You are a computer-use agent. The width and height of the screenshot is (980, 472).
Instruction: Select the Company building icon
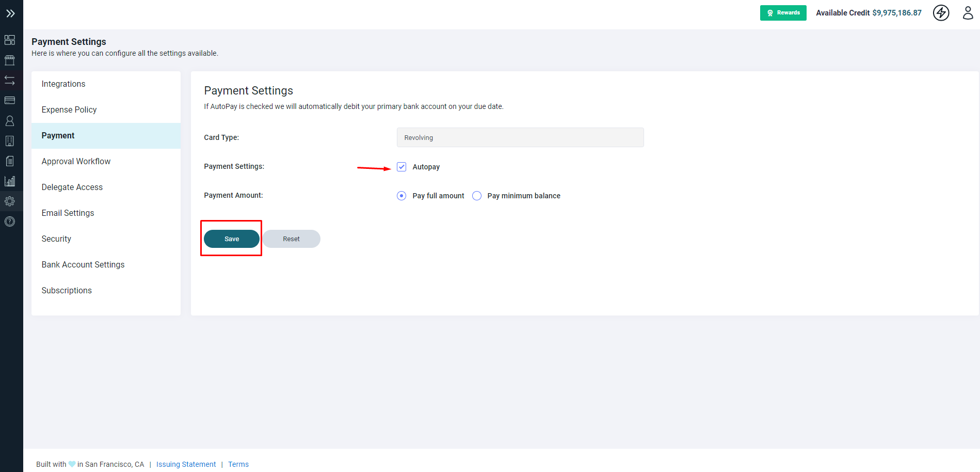pyautogui.click(x=10, y=140)
